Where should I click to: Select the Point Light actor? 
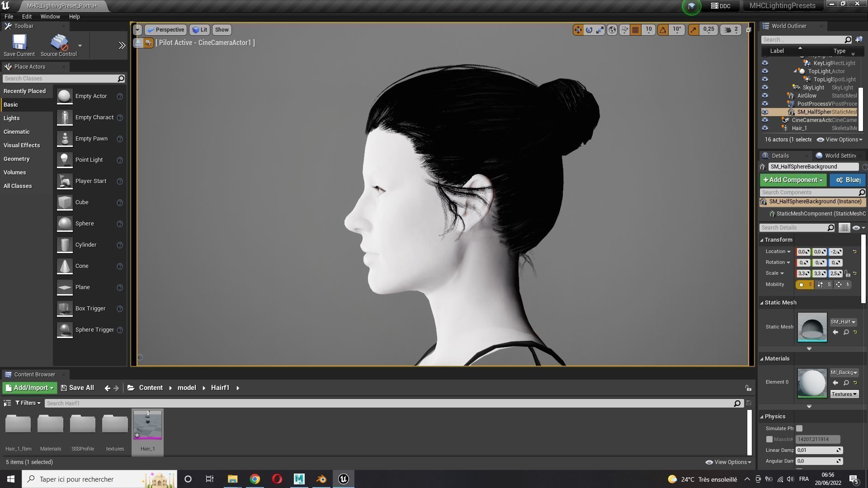(x=90, y=160)
